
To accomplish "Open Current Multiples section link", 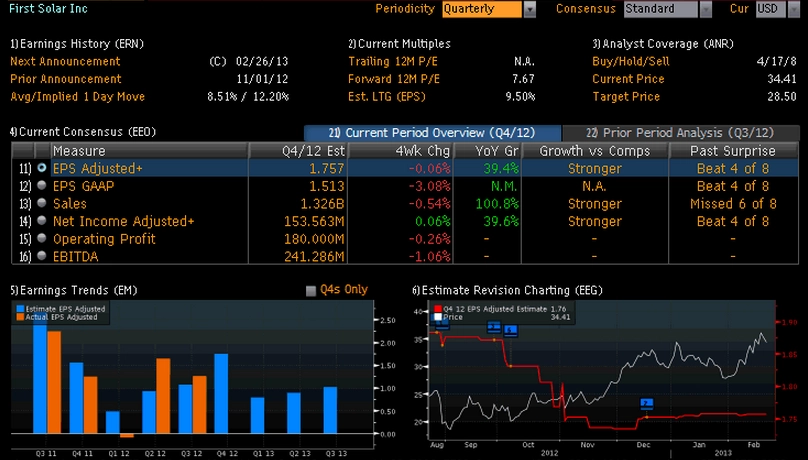I will pyautogui.click(x=399, y=44).
